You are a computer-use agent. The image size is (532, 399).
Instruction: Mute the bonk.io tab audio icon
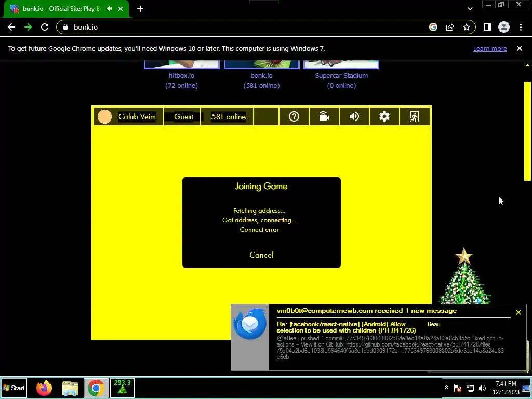click(x=109, y=9)
